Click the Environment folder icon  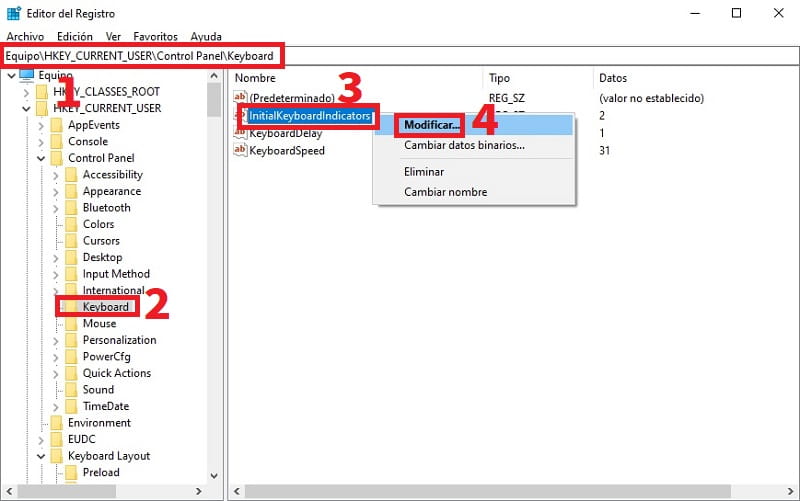[x=56, y=423]
